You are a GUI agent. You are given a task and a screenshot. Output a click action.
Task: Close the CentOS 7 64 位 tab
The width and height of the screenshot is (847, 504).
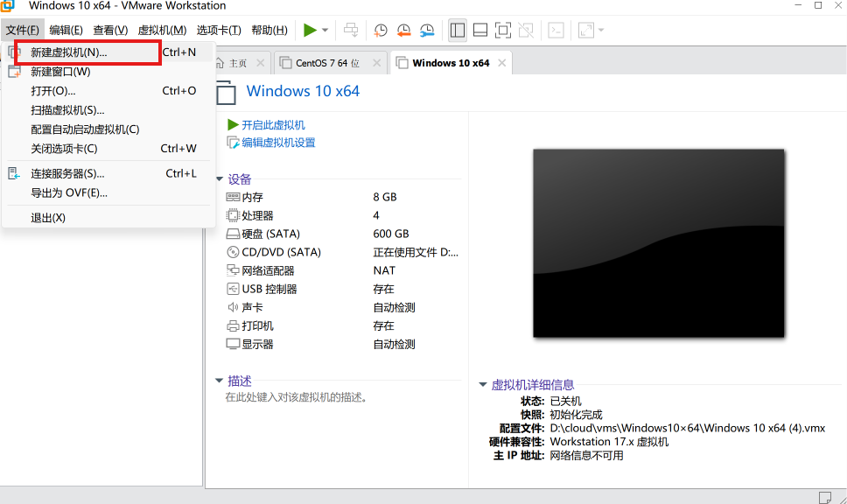[x=376, y=63]
